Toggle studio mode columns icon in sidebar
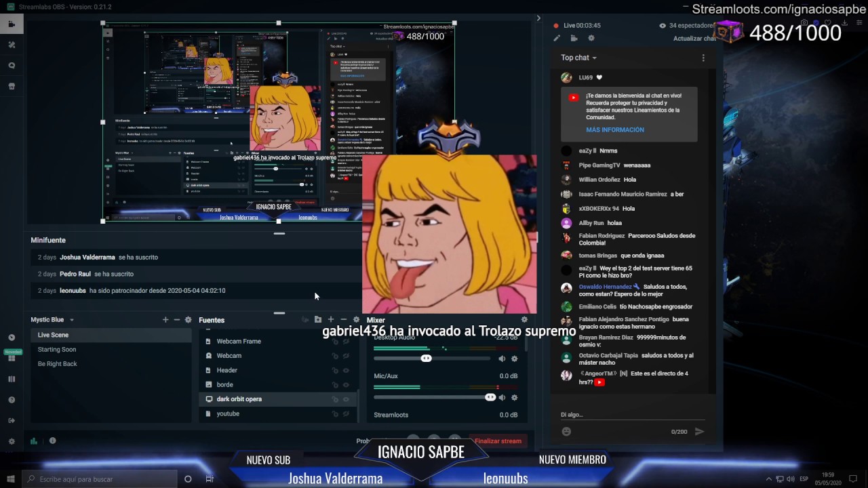 [x=12, y=379]
